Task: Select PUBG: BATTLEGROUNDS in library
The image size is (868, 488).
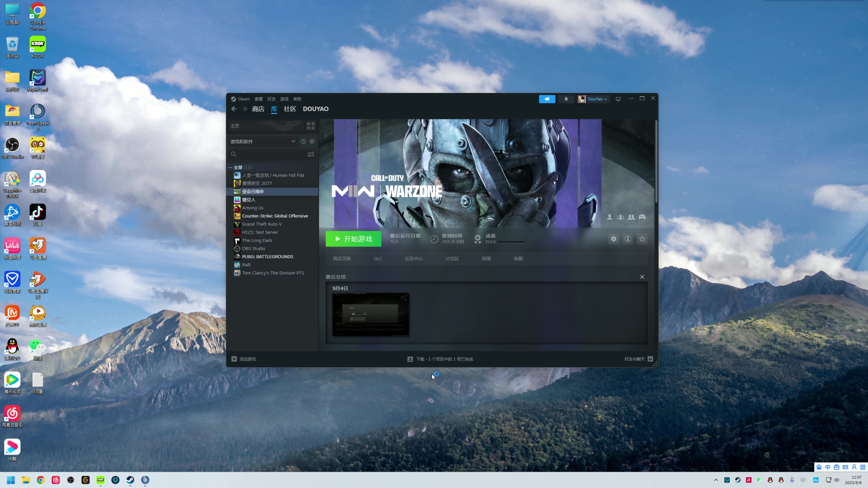Action: coord(273,257)
